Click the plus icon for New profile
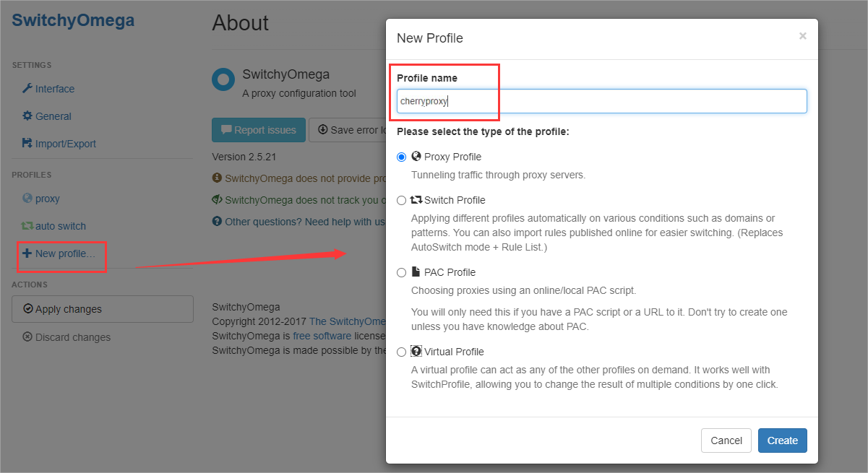This screenshot has width=868, height=473. coord(27,253)
